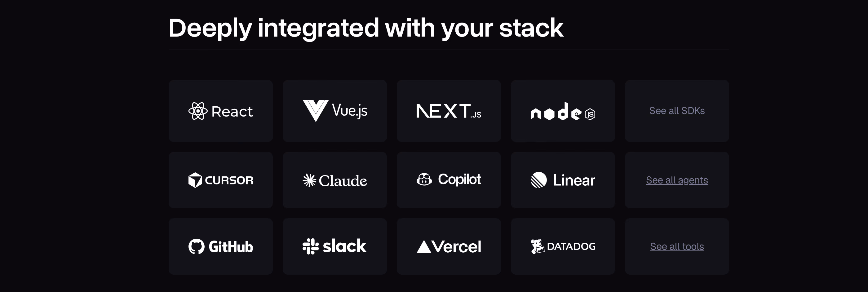
Task: Open the Cursor cube icon
Action: click(195, 180)
